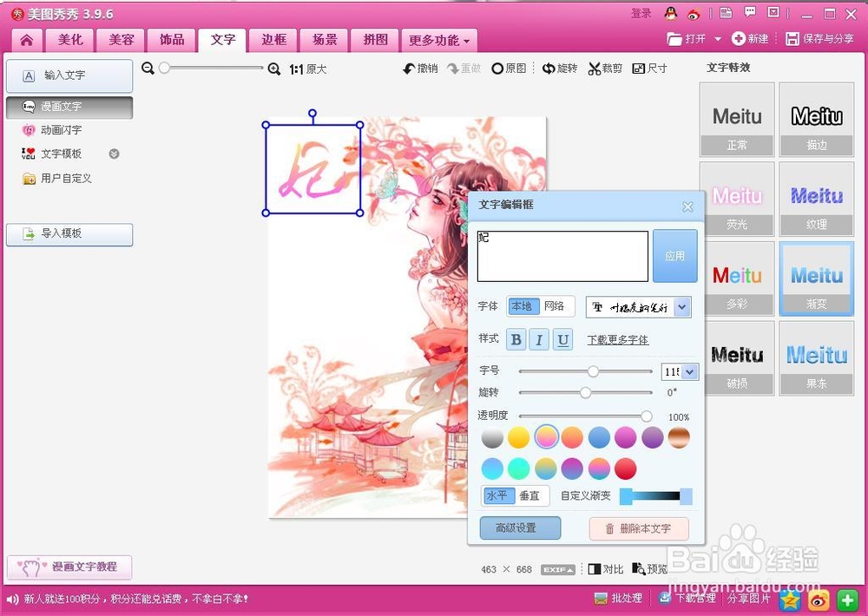Click the EXIF info badge
Viewport: 868px width, 616px height.
click(557, 569)
